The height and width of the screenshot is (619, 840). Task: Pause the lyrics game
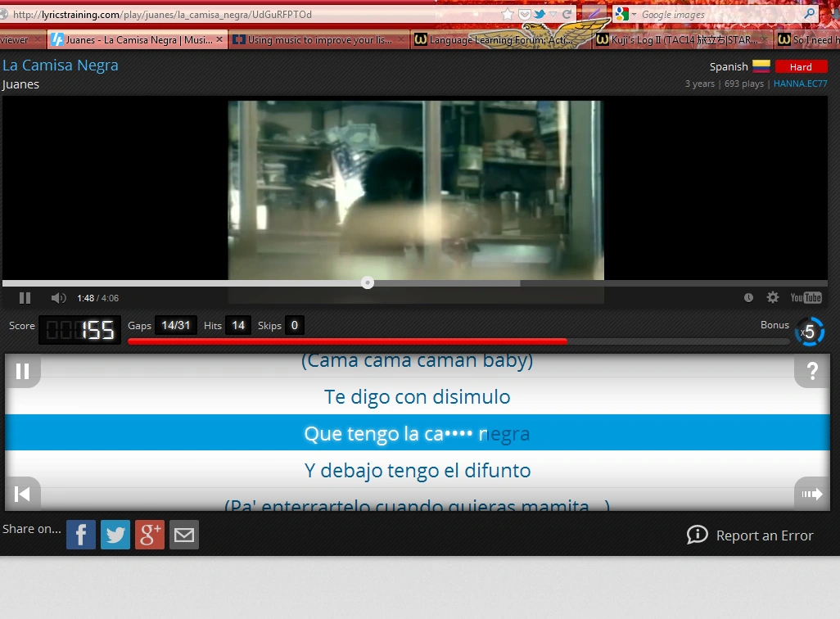click(22, 371)
